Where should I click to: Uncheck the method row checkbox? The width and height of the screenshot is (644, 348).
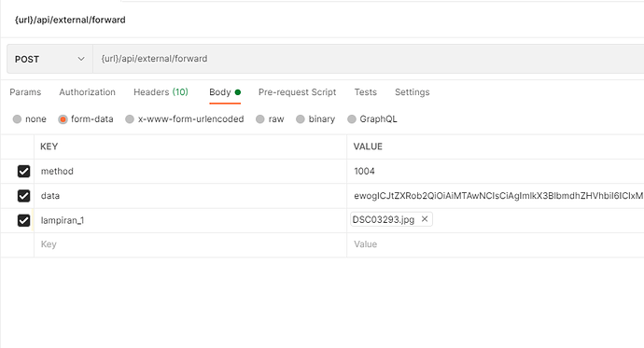tap(24, 171)
